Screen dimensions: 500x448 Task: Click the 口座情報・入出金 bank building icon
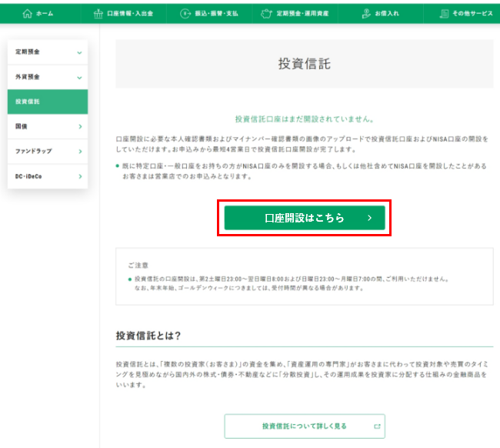(97, 13)
